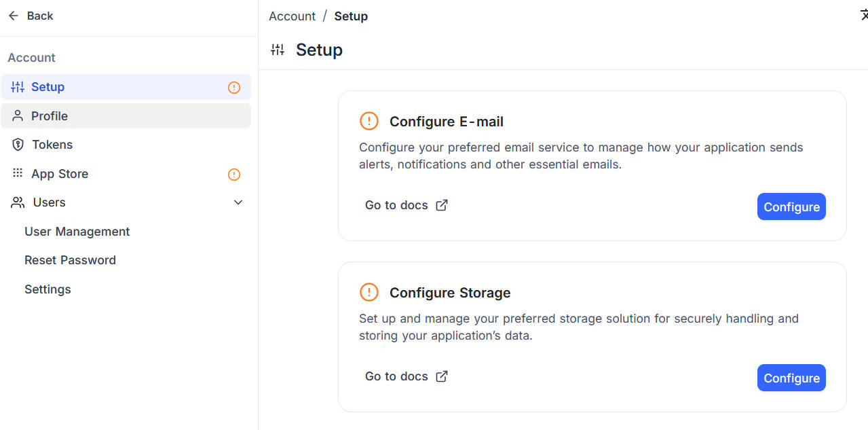
Task: Click the warning icon on Configure E-mail card
Action: click(x=369, y=122)
